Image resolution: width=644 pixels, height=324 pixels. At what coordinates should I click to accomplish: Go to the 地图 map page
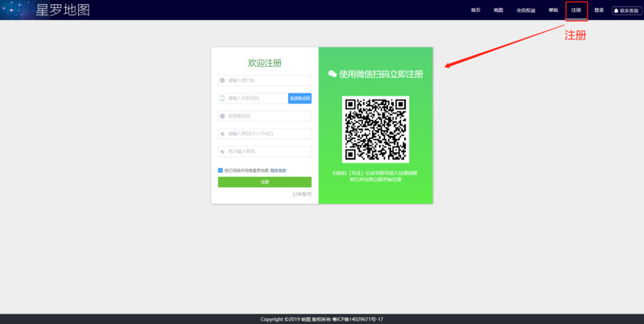coord(498,10)
